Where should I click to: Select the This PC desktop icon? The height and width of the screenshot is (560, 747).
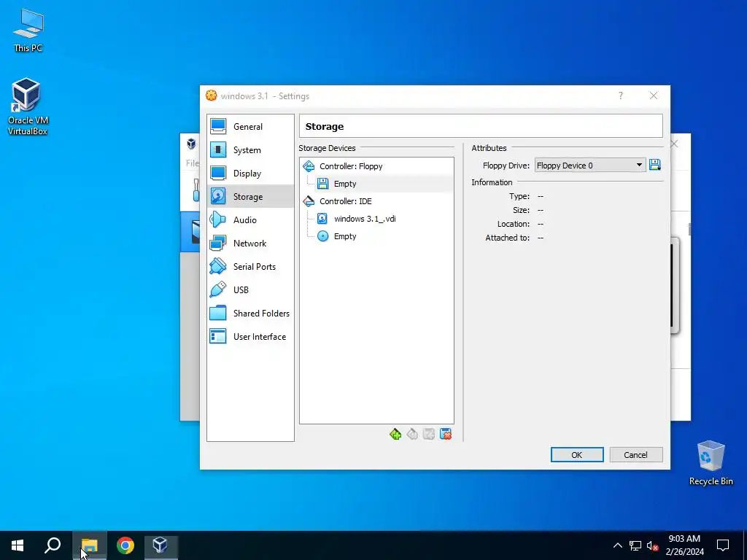(x=28, y=31)
